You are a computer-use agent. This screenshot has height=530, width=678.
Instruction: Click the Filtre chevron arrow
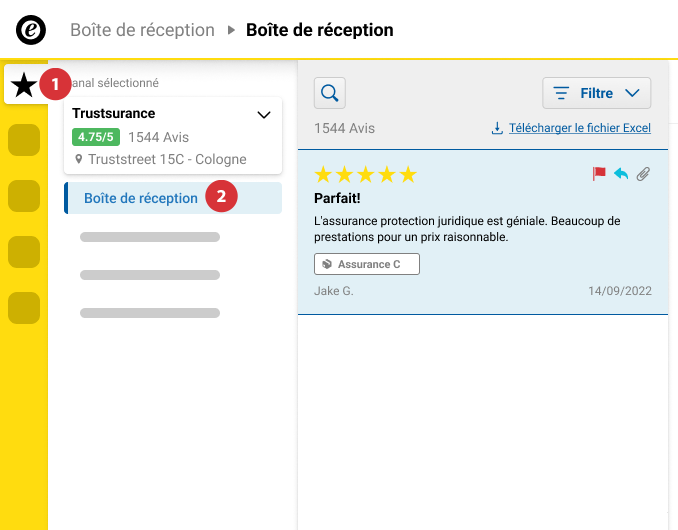click(632, 93)
